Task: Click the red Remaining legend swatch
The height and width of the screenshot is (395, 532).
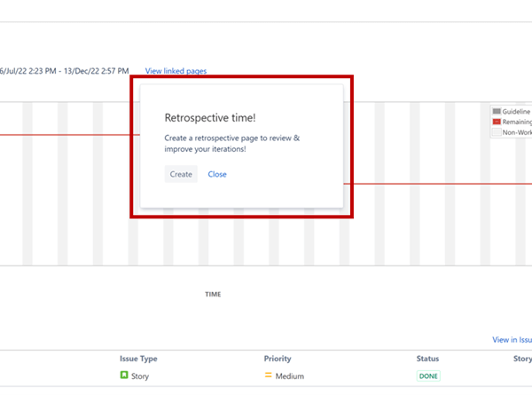Action: pos(497,122)
